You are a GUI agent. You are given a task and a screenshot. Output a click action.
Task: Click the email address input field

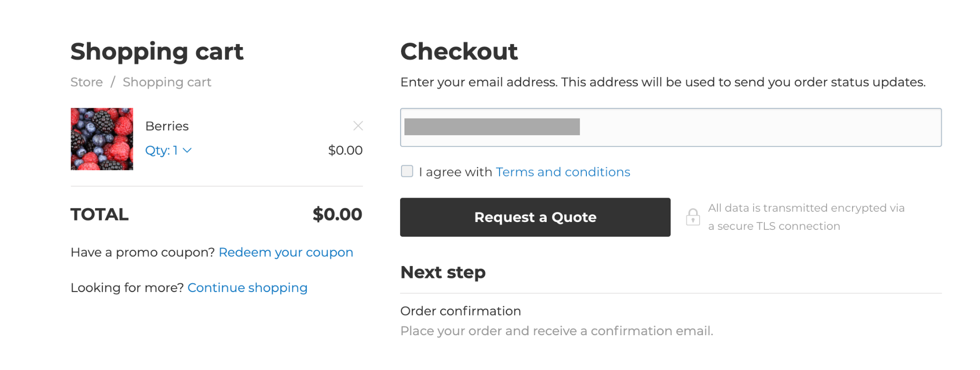671,127
